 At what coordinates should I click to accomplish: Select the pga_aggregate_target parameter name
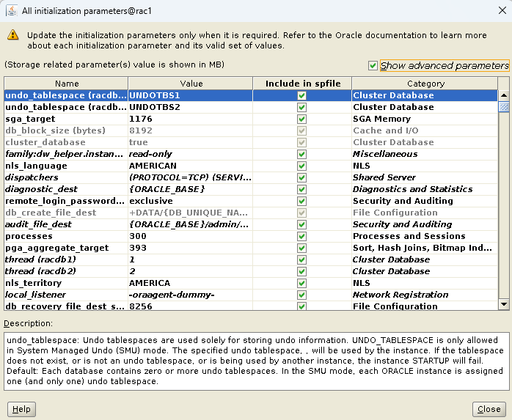tap(66, 248)
